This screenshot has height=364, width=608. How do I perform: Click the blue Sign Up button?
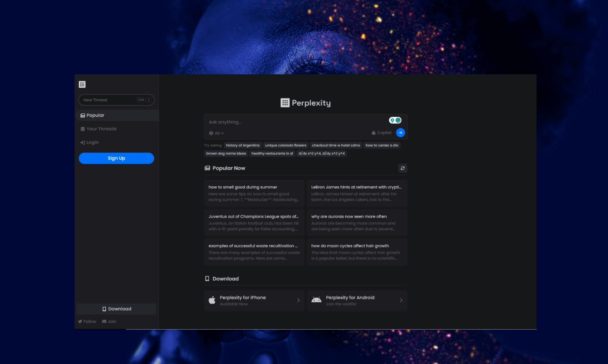[116, 158]
